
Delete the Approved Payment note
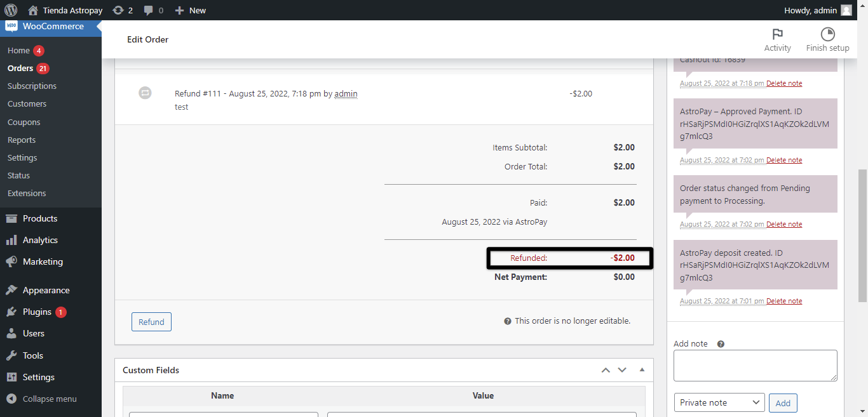[784, 160]
